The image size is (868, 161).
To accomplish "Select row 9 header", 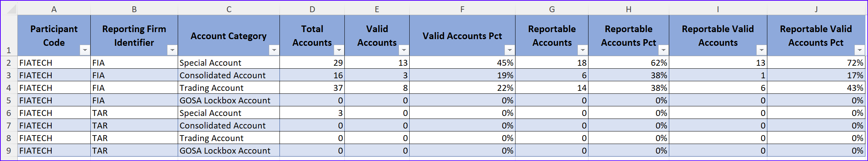I will [x=8, y=151].
